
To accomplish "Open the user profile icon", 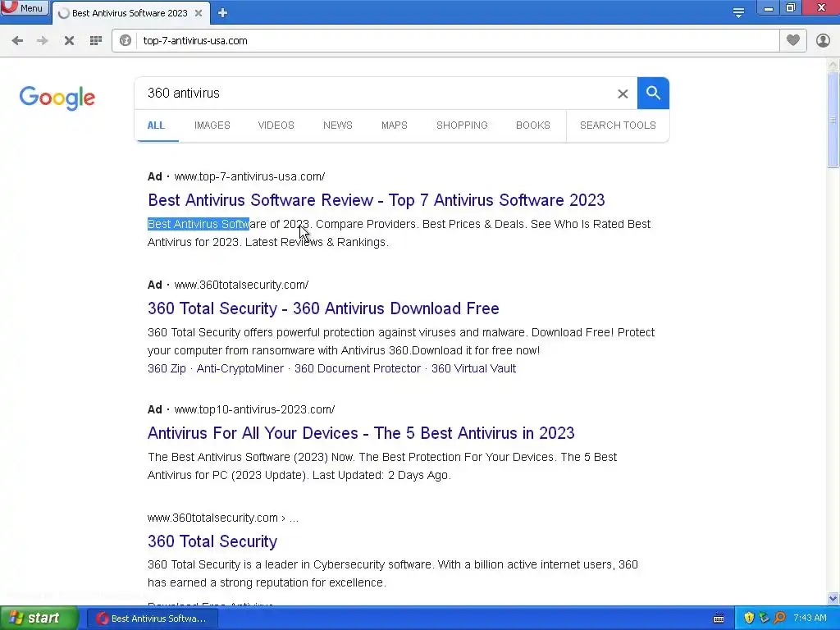I will click(x=823, y=41).
